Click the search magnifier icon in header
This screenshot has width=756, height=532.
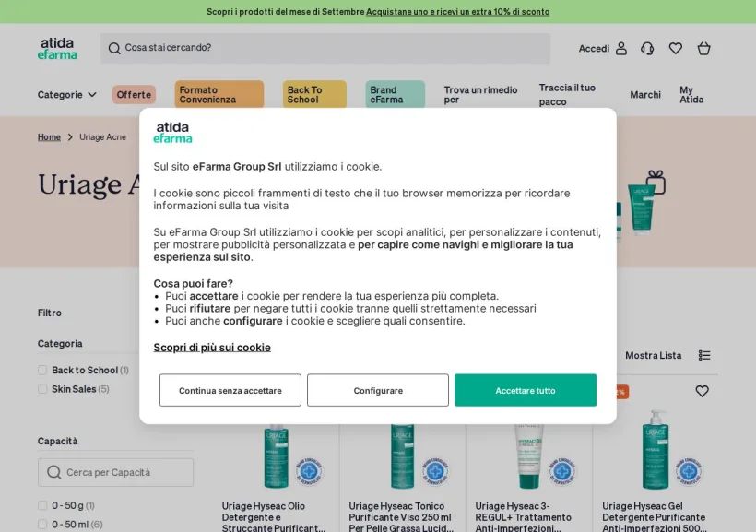click(114, 48)
